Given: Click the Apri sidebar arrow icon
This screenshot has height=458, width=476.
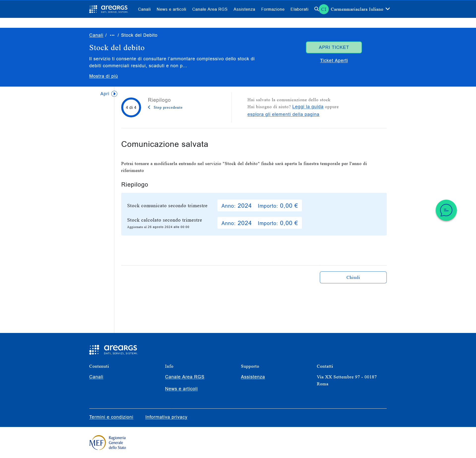Looking at the screenshot, I should [114, 94].
